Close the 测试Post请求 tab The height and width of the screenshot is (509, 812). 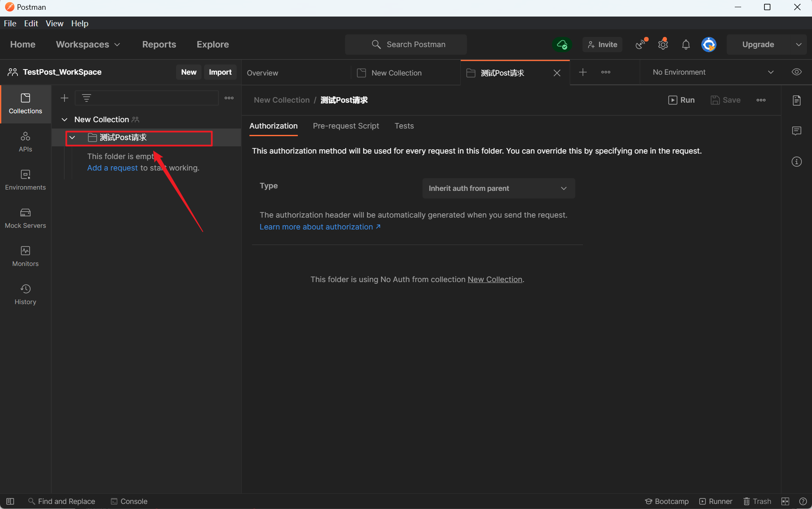(557, 73)
